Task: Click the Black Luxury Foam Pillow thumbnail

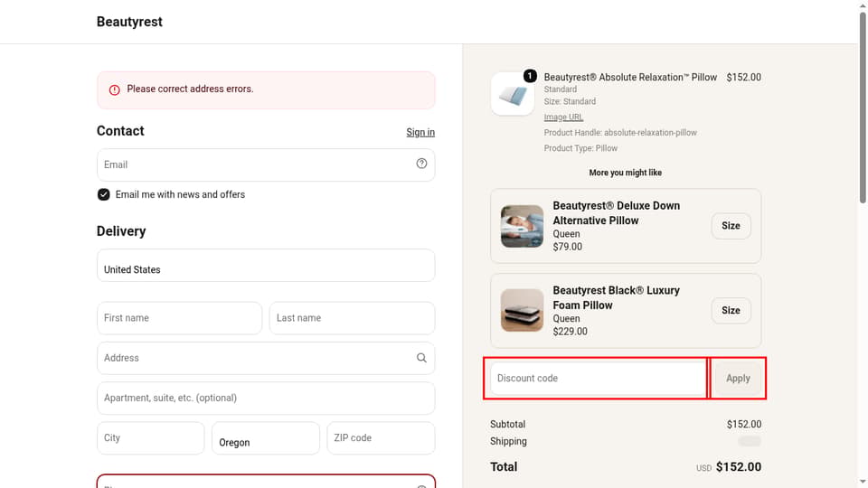Action: pos(522,310)
